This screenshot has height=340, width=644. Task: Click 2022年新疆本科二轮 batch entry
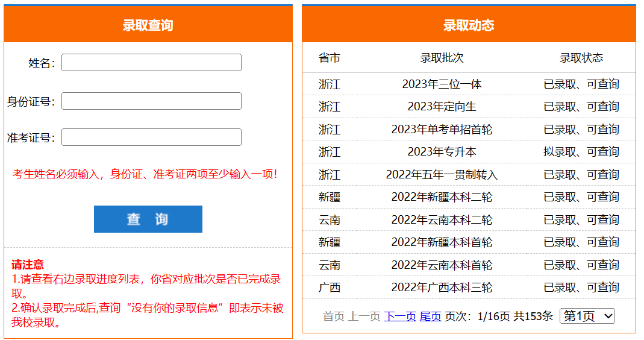point(442,197)
